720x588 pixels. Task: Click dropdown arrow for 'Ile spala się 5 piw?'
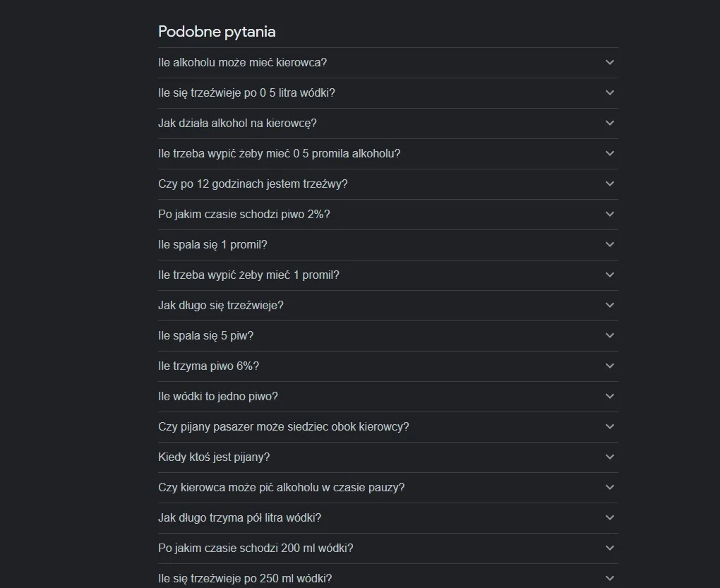[609, 335]
